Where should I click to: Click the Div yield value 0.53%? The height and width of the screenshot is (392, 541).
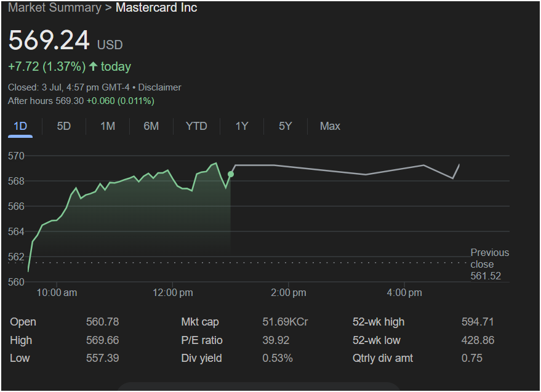[278, 358]
